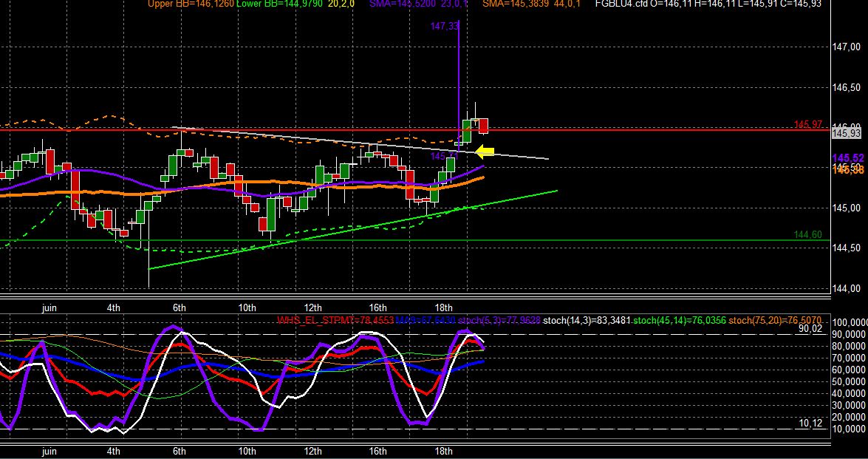868x459 pixels.
Task: Click the latest red candlestick at the right edge
Action: click(x=483, y=126)
